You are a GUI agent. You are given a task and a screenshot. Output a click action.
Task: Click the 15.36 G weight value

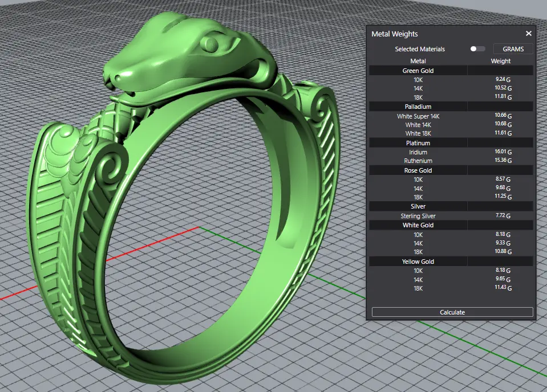point(503,160)
